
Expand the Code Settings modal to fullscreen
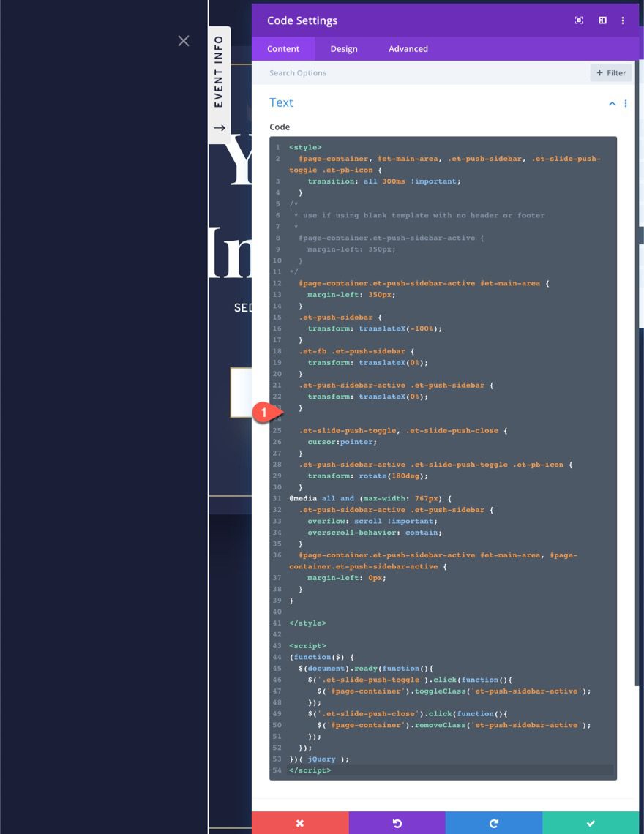578,20
